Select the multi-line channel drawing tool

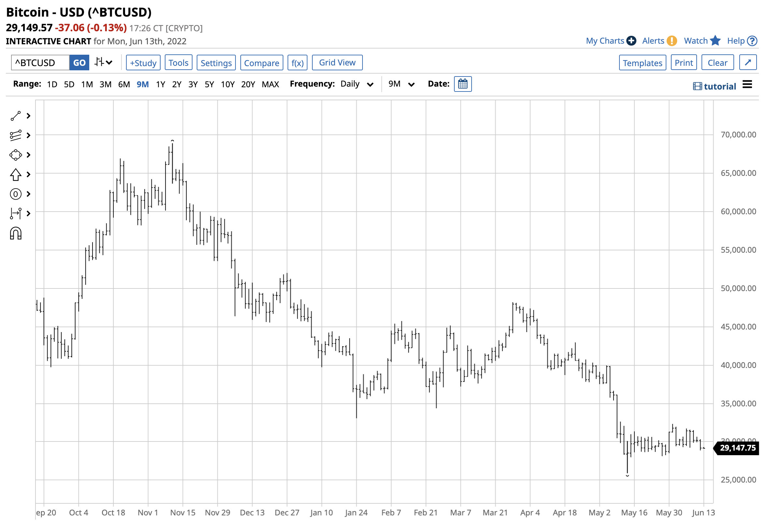pyautogui.click(x=15, y=136)
